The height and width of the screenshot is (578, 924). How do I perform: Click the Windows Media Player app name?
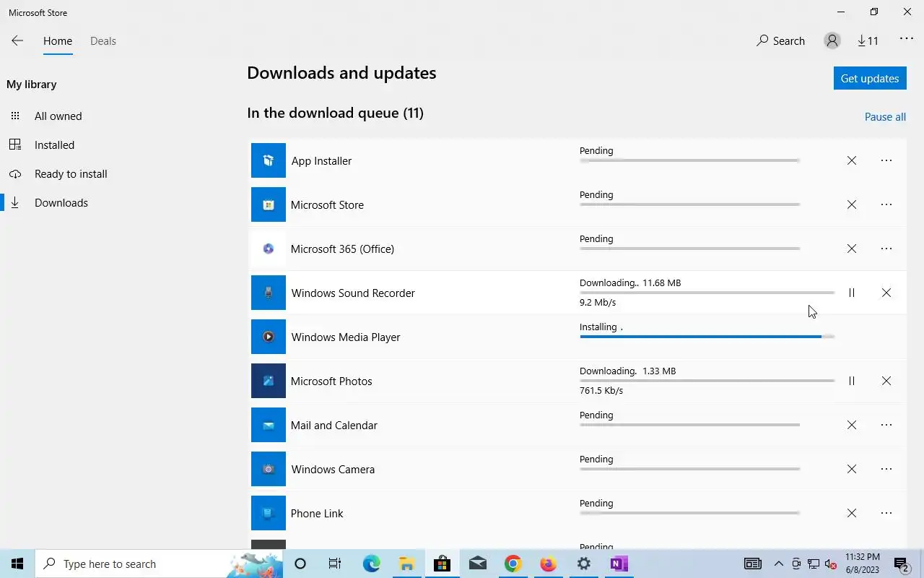[346, 337]
